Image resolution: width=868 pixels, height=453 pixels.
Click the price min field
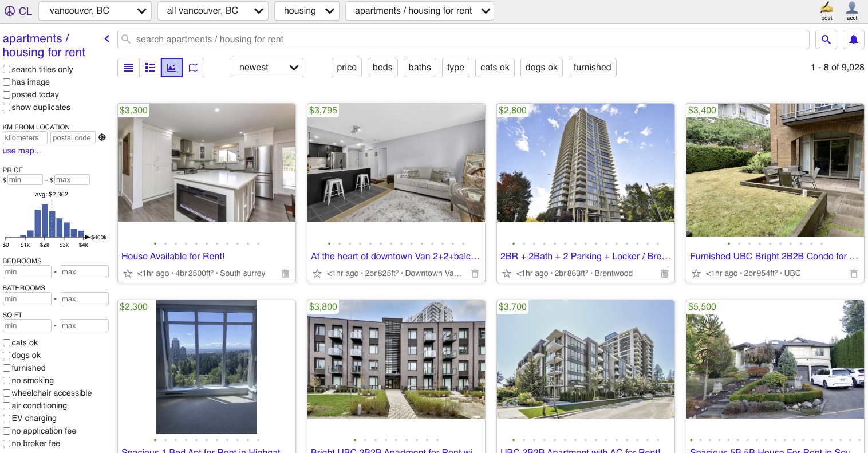click(25, 180)
